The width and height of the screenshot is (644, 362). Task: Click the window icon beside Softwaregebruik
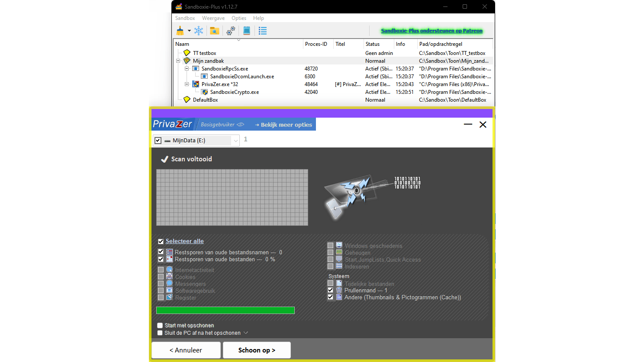tap(170, 290)
